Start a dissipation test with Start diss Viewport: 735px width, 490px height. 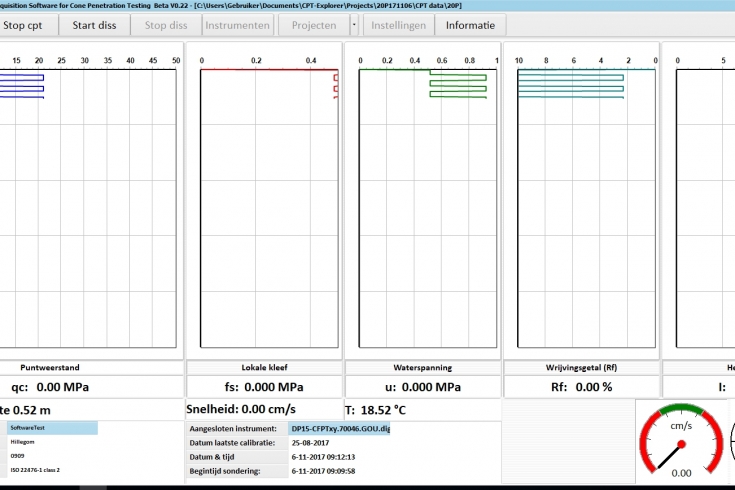pyautogui.click(x=94, y=25)
